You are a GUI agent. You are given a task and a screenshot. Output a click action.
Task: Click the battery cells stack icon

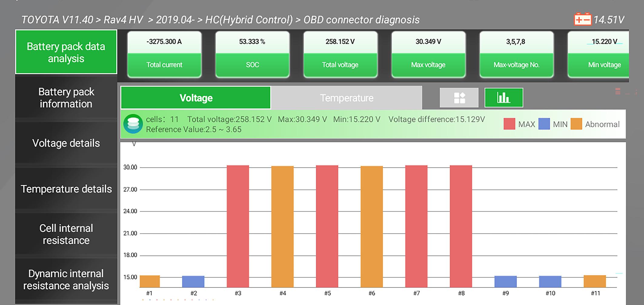pos(133,124)
